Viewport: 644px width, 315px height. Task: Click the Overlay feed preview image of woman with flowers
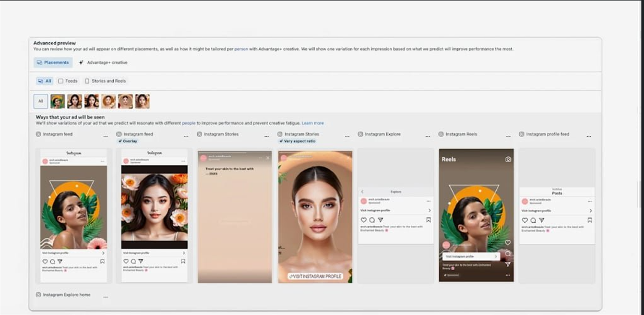pyautogui.click(x=154, y=208)
